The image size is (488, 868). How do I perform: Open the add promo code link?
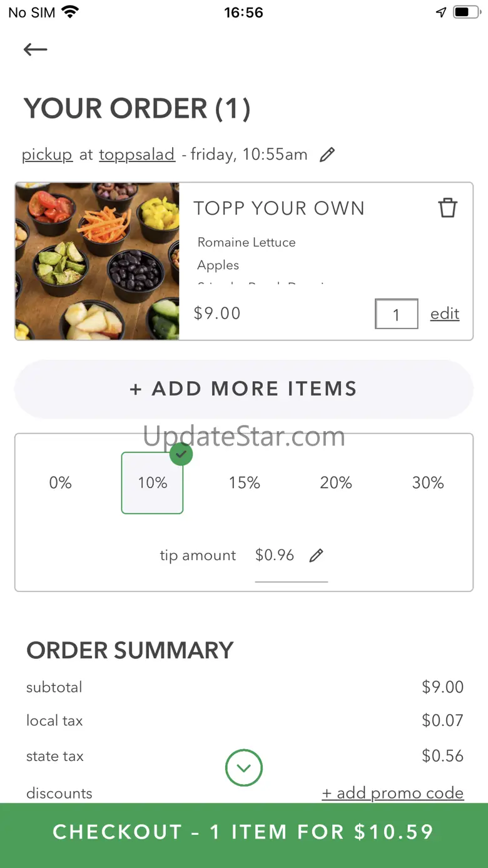click(x=393, y=793)
